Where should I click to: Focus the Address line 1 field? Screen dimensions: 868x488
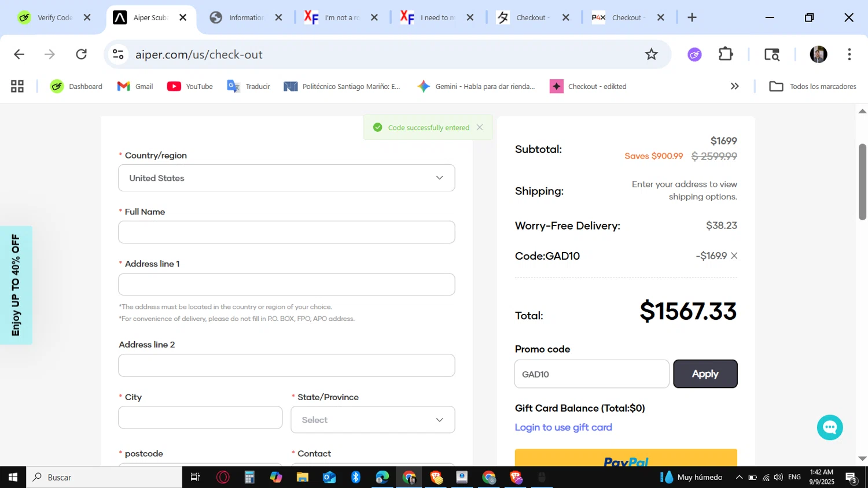[286, 284]
